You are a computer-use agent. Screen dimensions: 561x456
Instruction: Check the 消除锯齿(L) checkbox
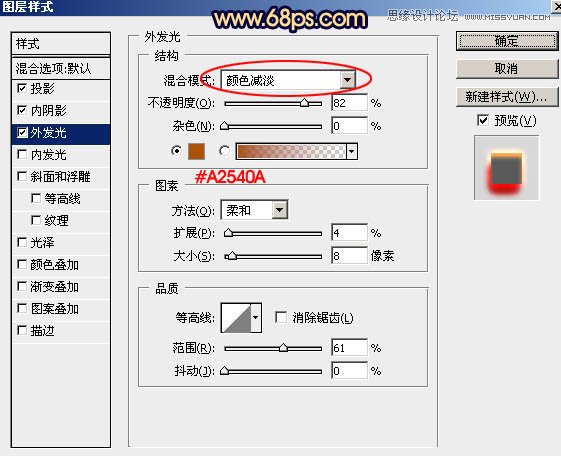click(x=281, y=317)
